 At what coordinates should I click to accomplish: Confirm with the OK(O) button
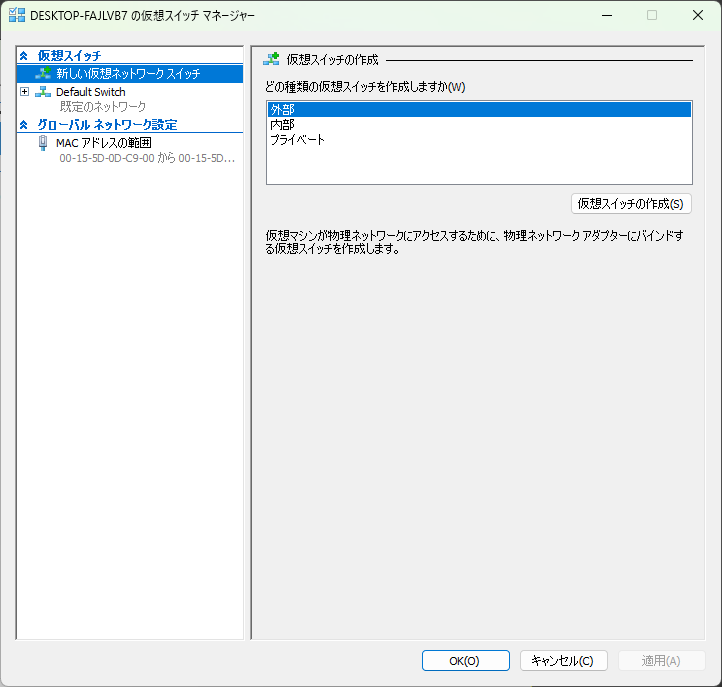click(466, 661)
